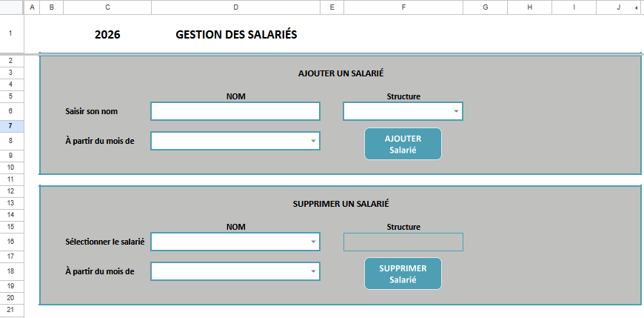Click the NOM input field for new employee

coord(235,111)
